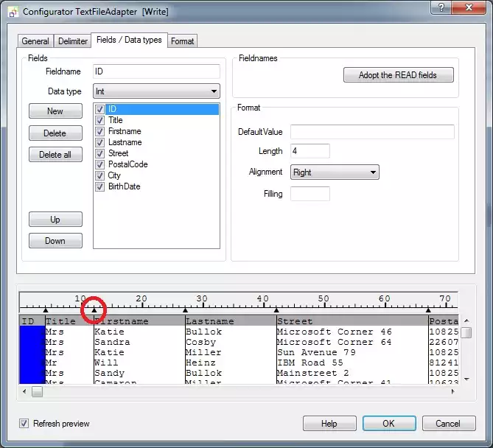Screen dimensions: 493x448
Task: Click the Configurator app icon in title bar
Action: pos(13,12)
